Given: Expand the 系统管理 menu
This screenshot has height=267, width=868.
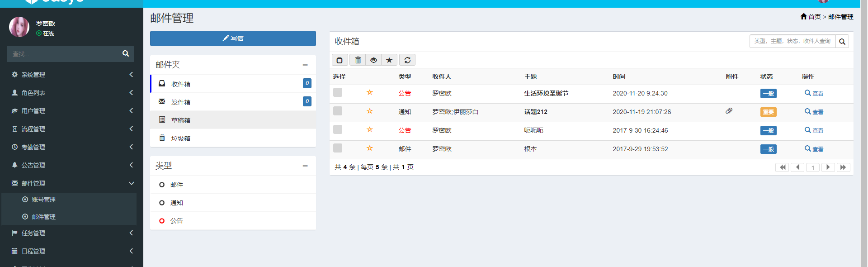Looking at the screenshot, I should click(71, 75).
